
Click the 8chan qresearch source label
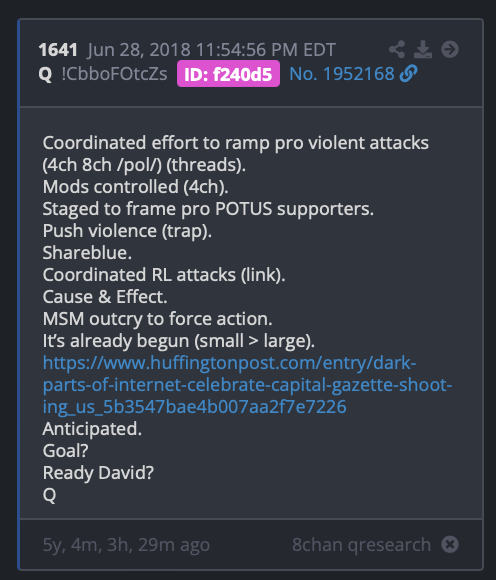point(361,545)
